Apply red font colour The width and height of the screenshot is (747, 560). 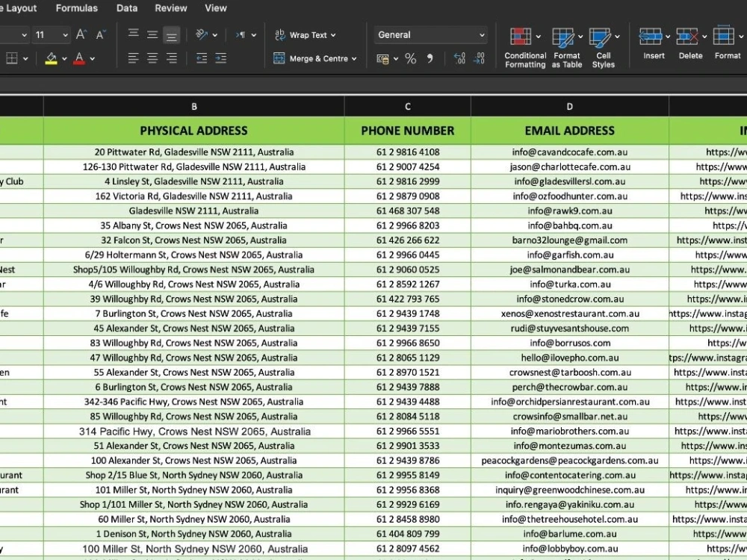(x=80, y=58)
